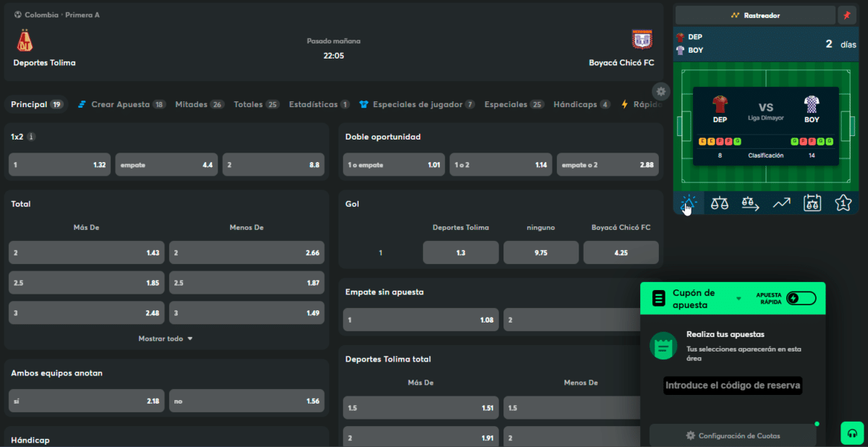Image resolution: width=868 pixels, height=447 pixels.
Task: Bet on 1 at 1.32 in 1x2
Action: click(x=59, y=165)
